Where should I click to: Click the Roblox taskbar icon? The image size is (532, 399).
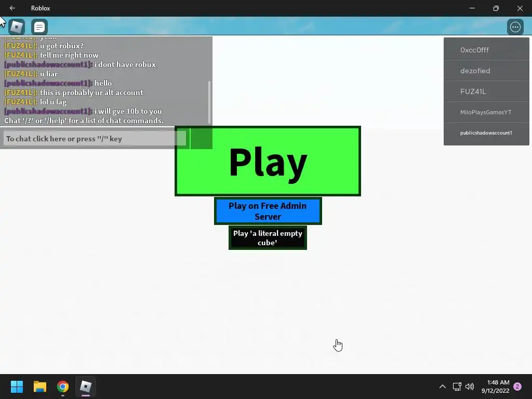(x=86, y=387)
